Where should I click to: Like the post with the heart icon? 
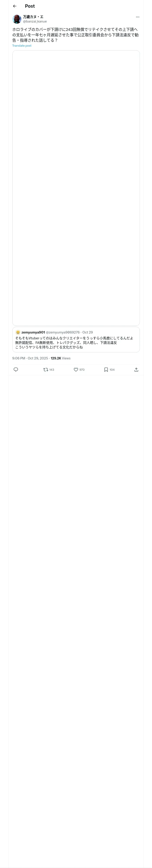(x=76, y=370)
